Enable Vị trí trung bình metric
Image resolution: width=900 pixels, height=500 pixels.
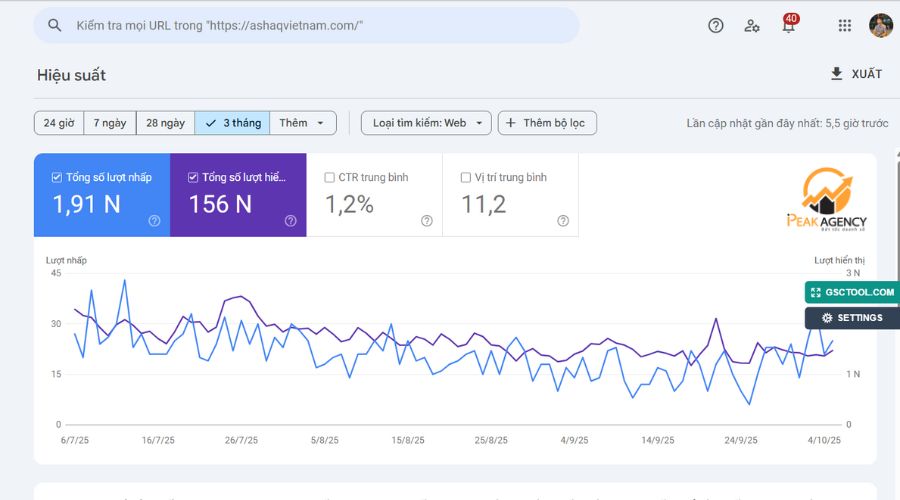coord(466,178)
